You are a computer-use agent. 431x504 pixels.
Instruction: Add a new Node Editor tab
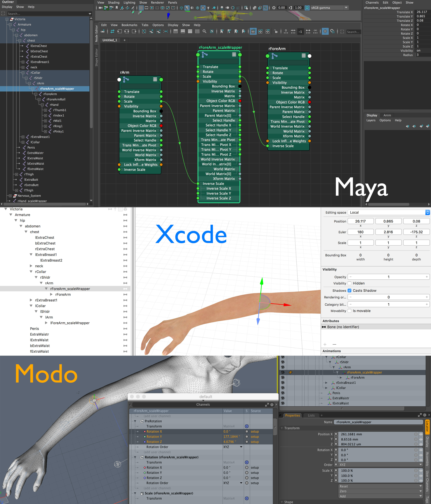125,40
